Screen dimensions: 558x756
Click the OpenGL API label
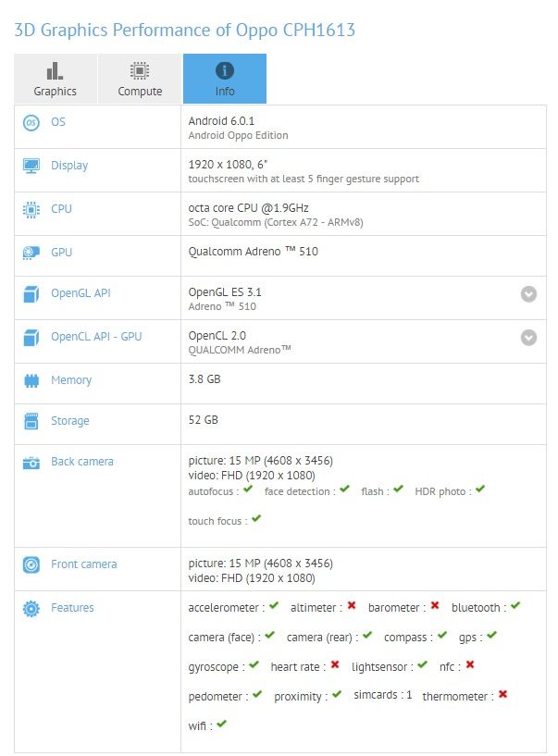click(81, 293)
